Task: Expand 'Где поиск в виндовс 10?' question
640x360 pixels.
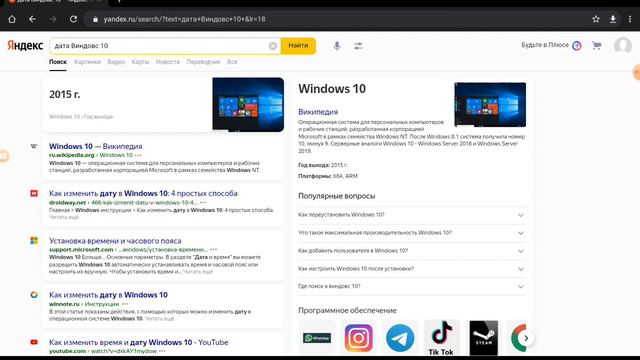Action: pos(411,286)
